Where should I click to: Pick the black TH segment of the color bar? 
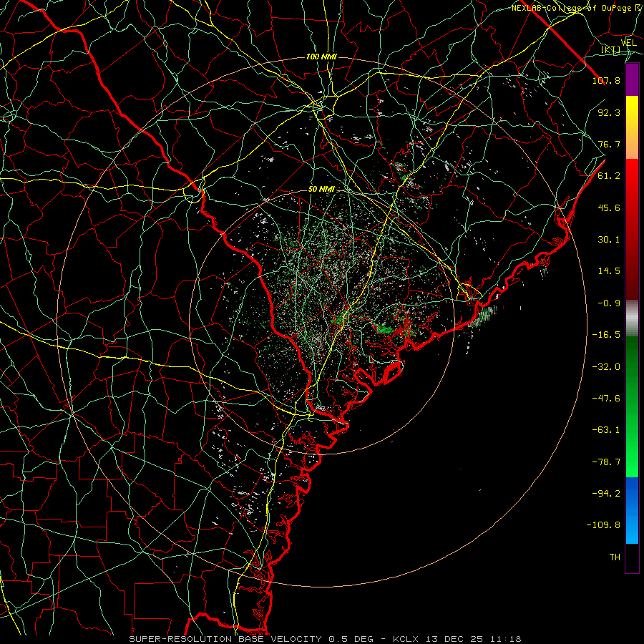click(632, 557)
